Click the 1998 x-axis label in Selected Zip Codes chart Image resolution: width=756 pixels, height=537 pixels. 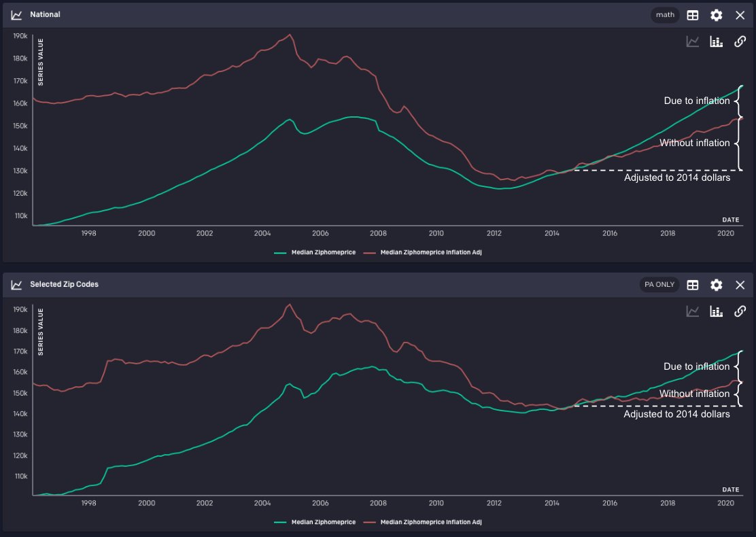coord(88,503)
